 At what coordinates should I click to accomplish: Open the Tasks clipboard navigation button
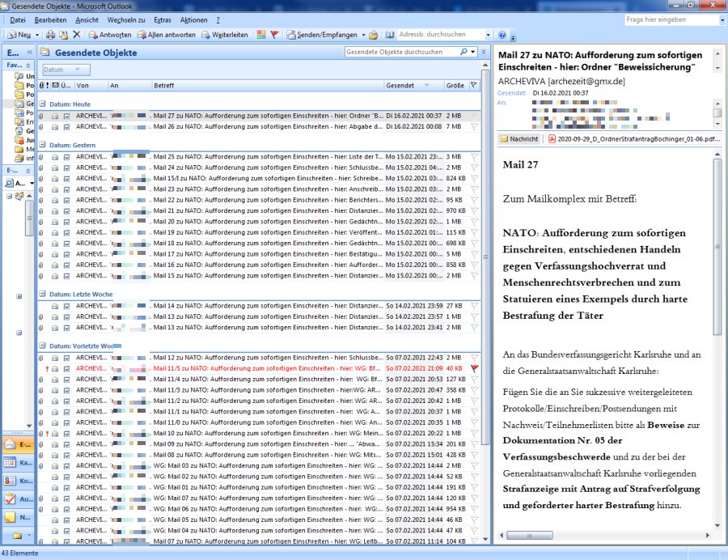(x=18, y=499)
